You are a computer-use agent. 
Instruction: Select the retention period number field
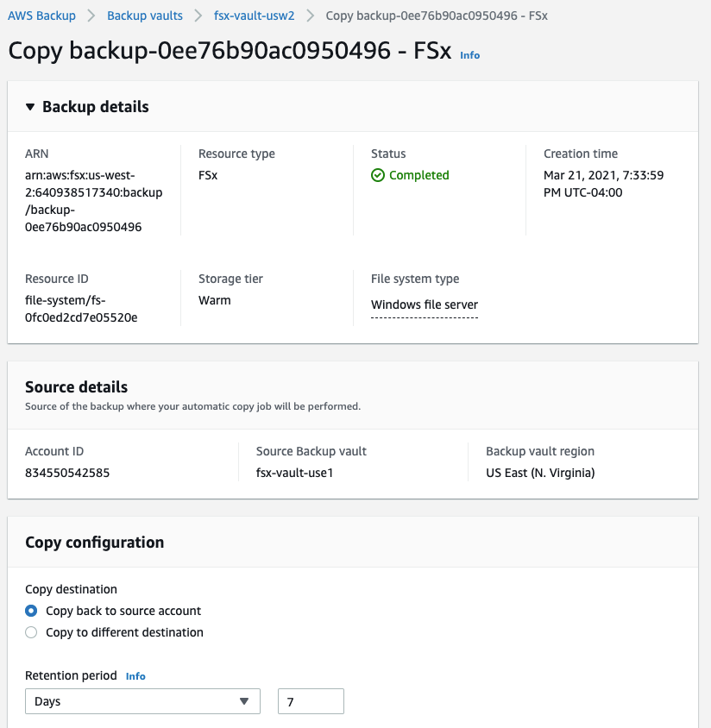310,701
